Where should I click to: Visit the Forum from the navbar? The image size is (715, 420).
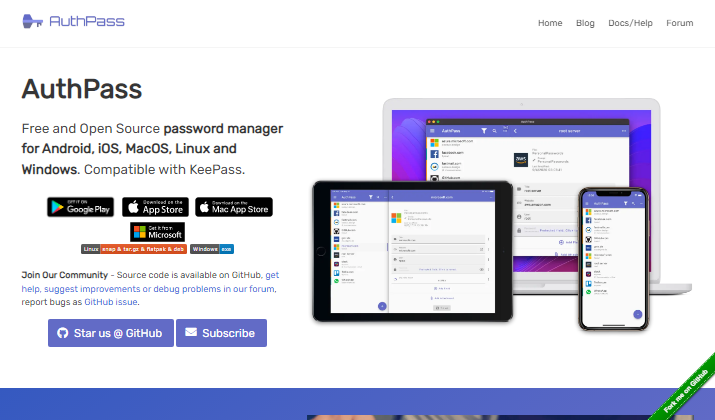[679, 23]
